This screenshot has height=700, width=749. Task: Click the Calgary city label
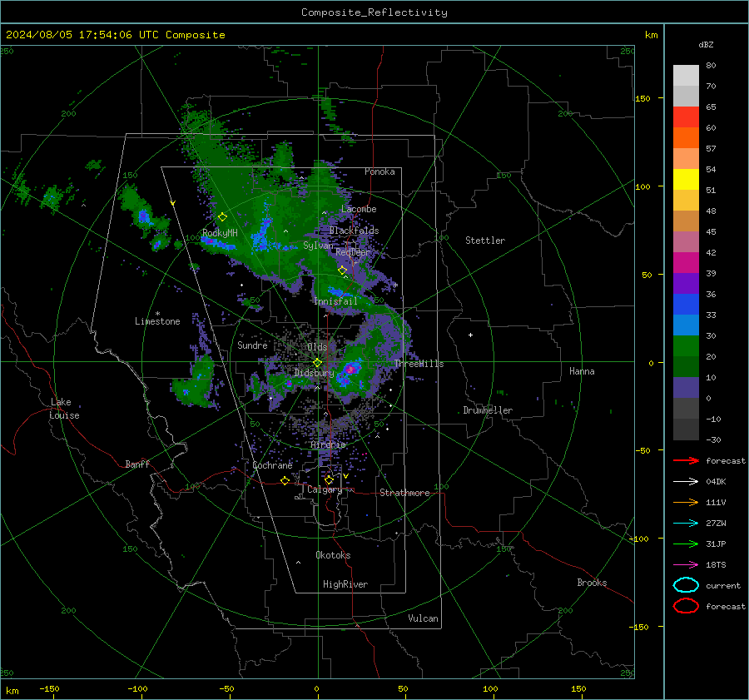[x=325, y=489]
